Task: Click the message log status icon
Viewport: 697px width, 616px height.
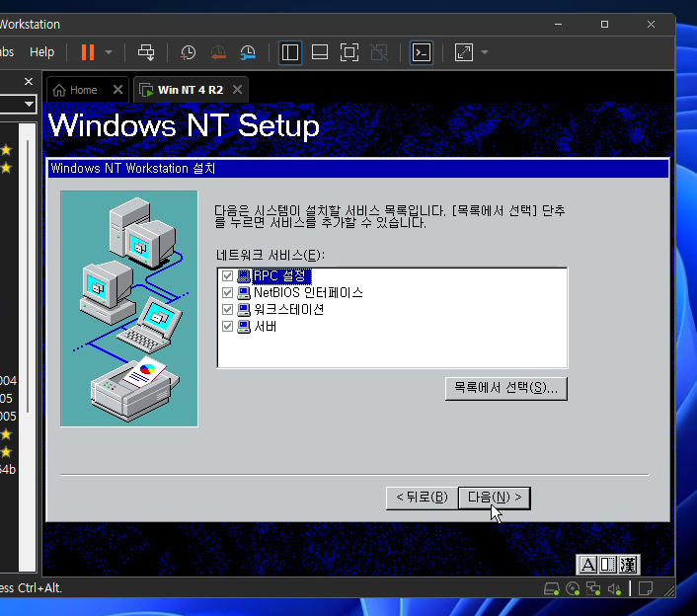Action: [646, 589]
